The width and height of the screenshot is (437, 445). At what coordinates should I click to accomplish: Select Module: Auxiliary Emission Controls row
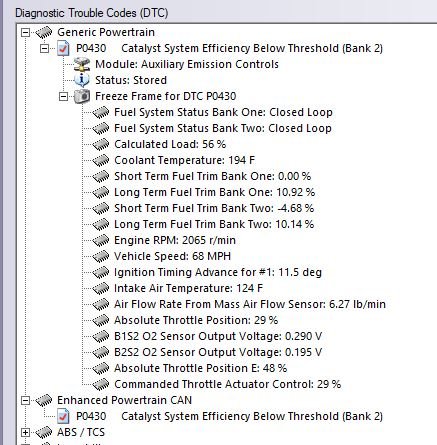tap(187, 64)
